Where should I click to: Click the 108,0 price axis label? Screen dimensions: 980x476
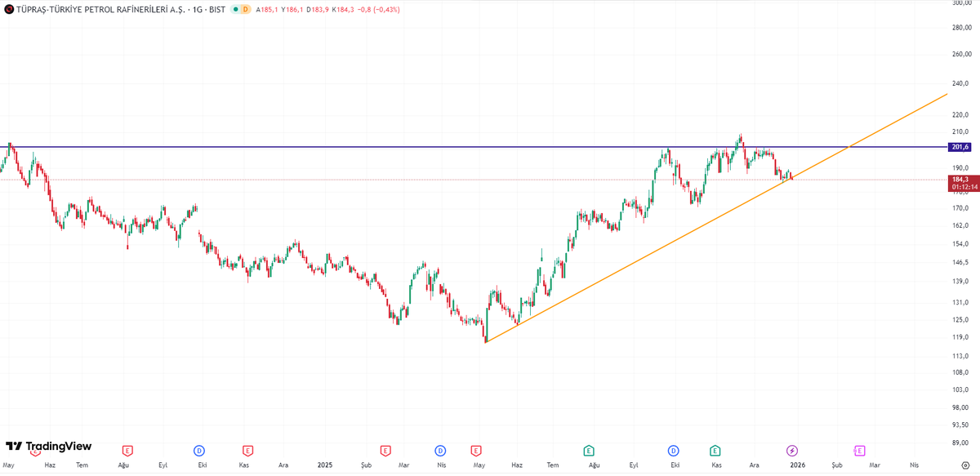click(x=960, y=372)
